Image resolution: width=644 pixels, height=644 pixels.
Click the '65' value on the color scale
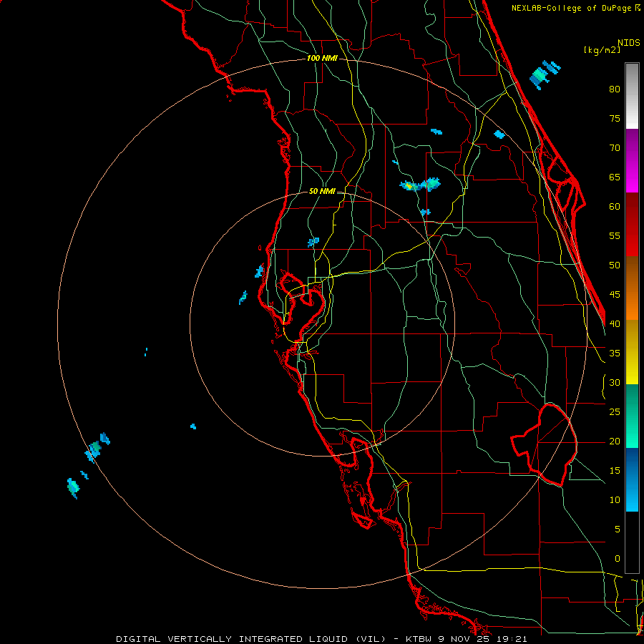(x=615, y=177)
